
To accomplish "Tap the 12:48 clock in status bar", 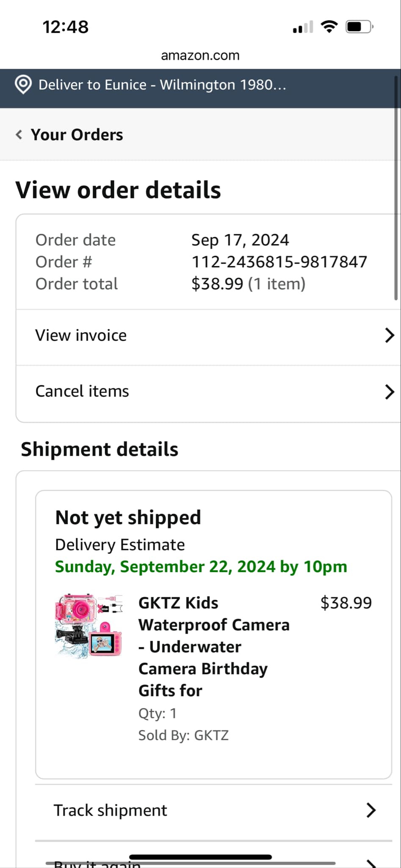I will coord(66,27).
